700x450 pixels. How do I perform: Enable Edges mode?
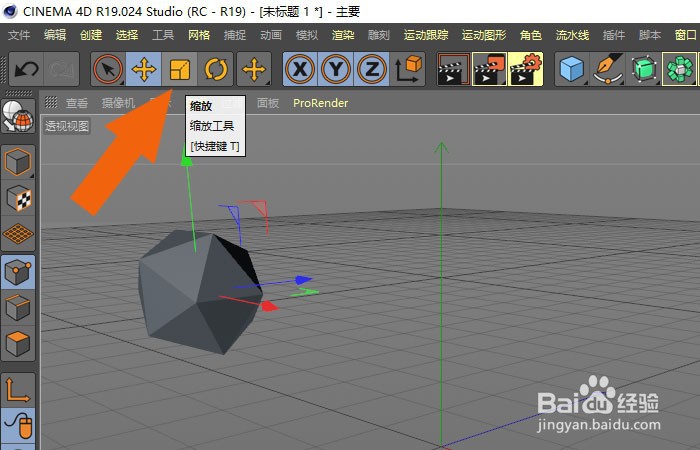point(18,307)
